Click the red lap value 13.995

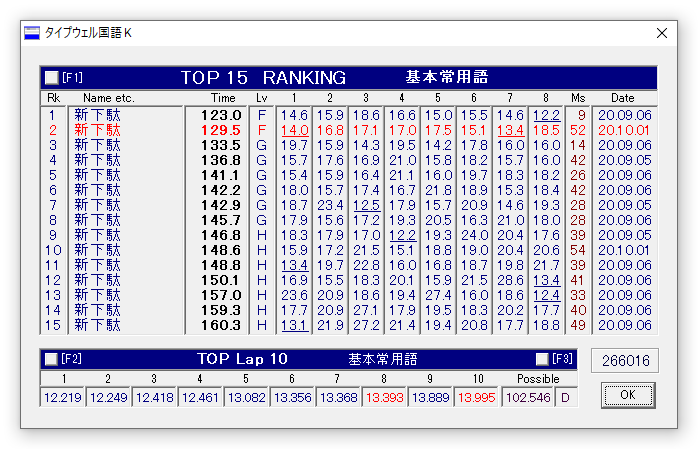(476, 397)
